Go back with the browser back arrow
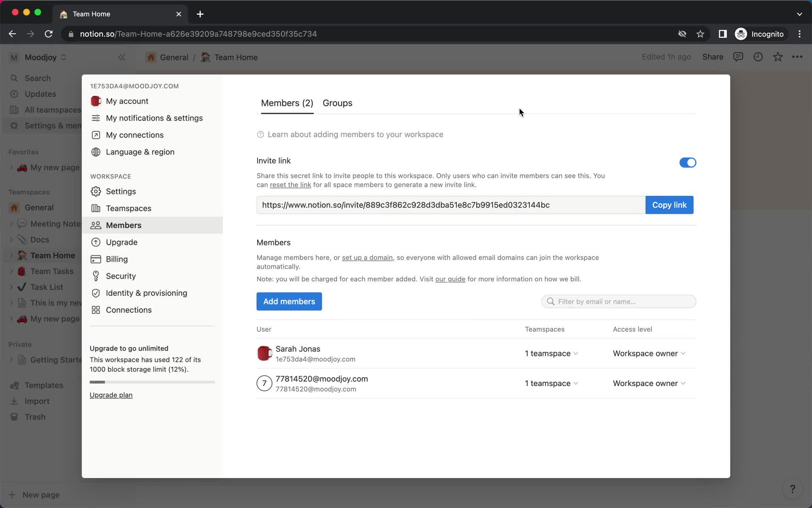This screenshot has height=508, width=812. point(12,34)
